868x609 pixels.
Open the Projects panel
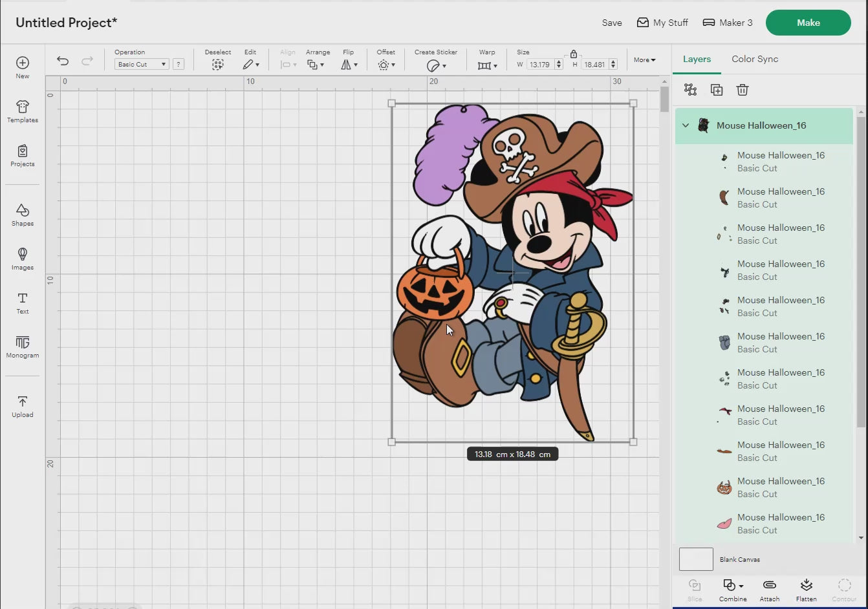pos(23,155)
